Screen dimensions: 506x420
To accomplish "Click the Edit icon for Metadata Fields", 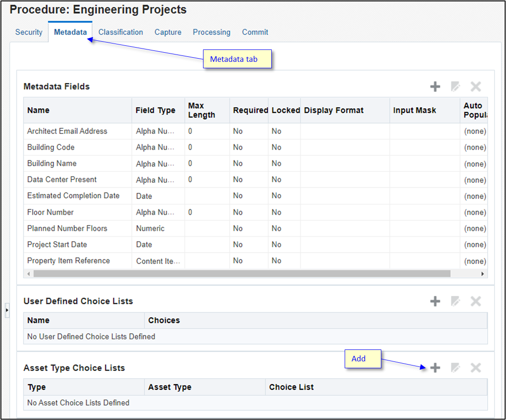I will (x=455, y=86).
